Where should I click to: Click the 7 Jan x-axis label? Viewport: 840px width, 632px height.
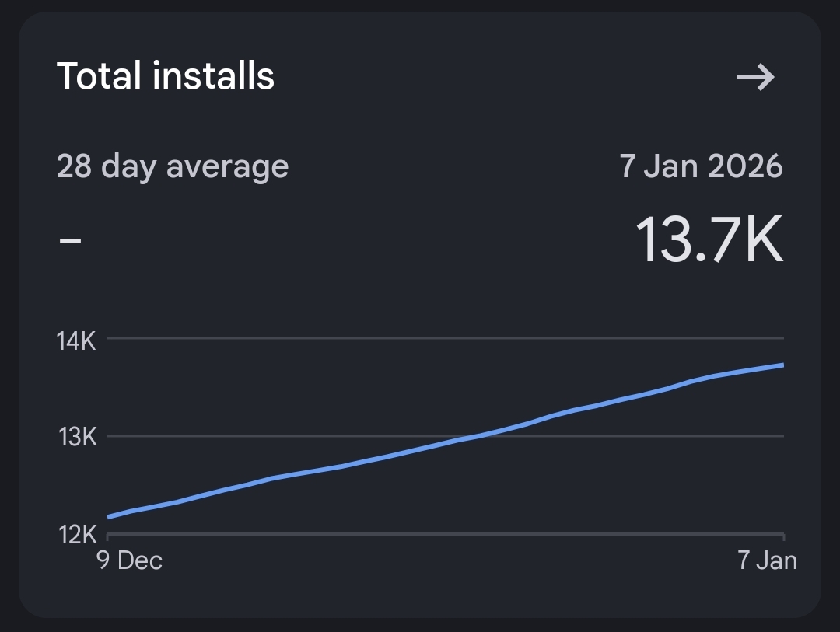pyautogui.click(x=767, y=560)
